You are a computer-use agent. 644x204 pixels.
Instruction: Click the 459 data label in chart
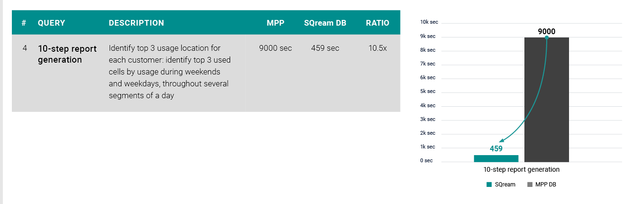pyautogui.click(x=496, y=148)
